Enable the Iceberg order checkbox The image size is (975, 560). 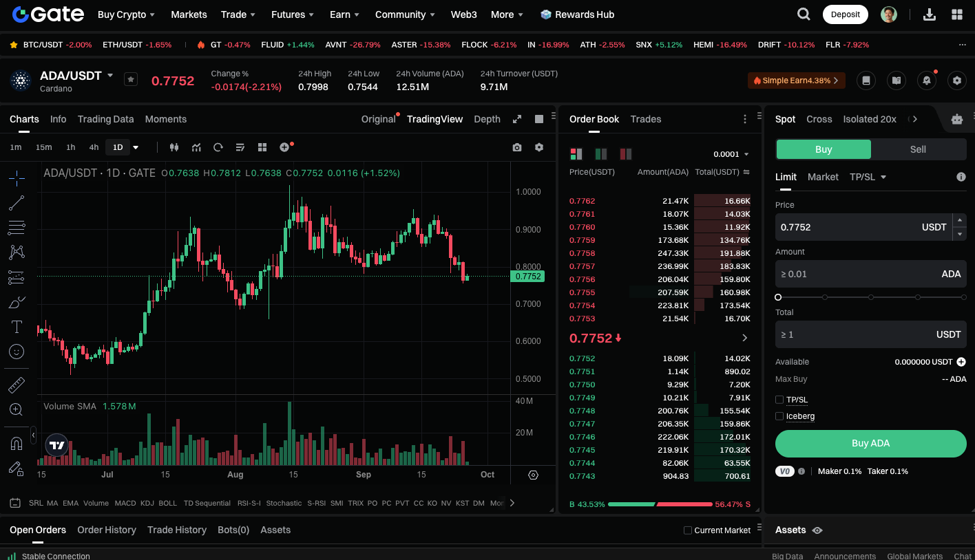tap(779, 416)
